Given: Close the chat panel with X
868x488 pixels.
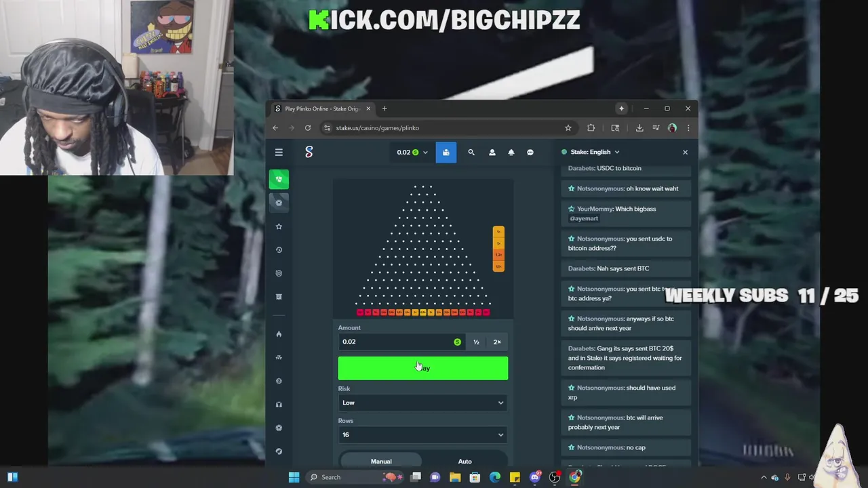Looking at the screenshot, I should [x=685, y=152].
